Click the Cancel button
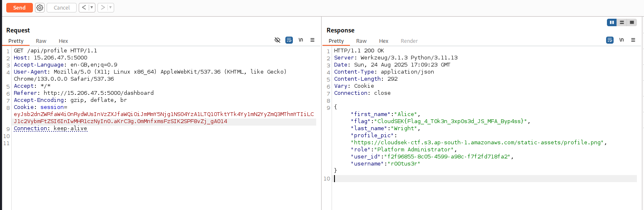Screen dimensions: 644x210 pyautogui.click(x=62, y=7)
